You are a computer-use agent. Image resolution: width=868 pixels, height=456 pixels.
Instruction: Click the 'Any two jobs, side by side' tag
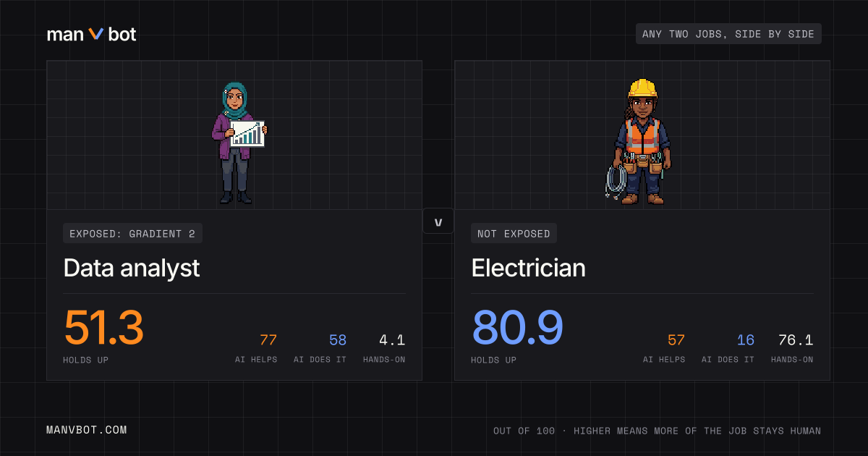click(728, 34)
